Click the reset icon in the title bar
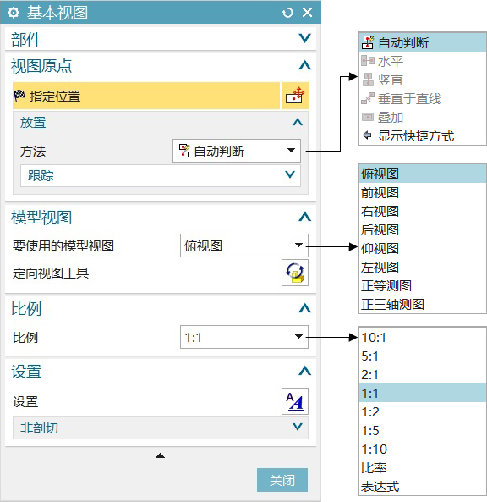Screen dimensions: 487x502 [x=287, y=13]
